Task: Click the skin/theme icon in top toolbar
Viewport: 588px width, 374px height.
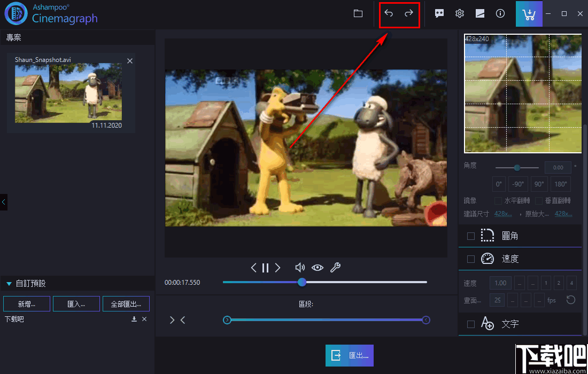Action: click(479, 13)
